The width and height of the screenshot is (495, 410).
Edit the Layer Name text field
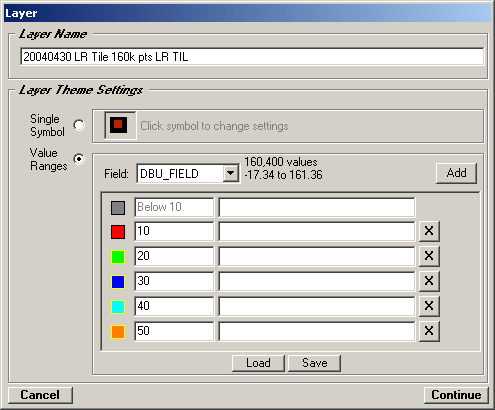pyautogui.click(x=252, y=57)
